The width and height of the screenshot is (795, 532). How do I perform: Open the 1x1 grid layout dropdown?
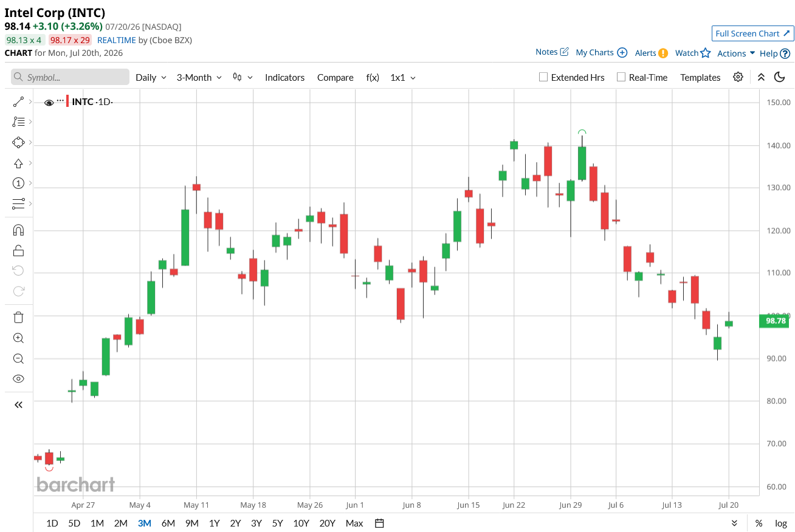403,77
